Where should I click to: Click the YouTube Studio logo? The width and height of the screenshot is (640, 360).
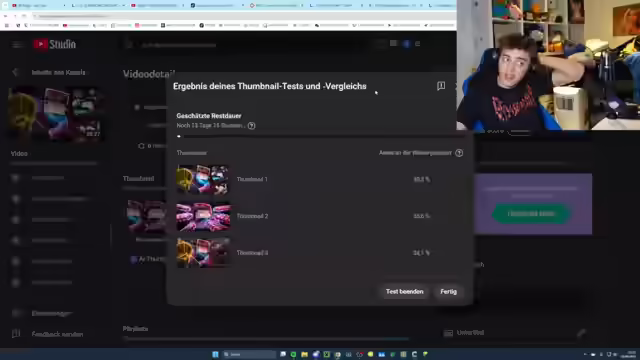tap(55, 44)
